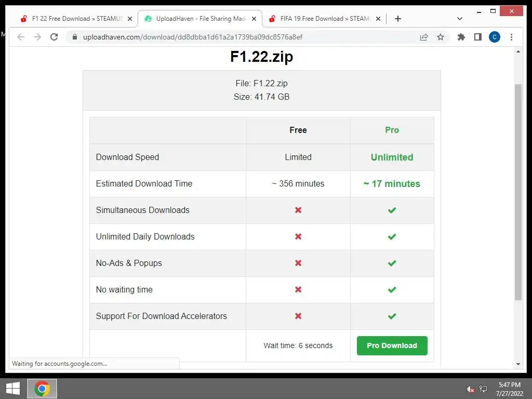Click the page scroll down arrow
Screen dimensions: 532x399
pyautogui.click(x=518, y=364)
